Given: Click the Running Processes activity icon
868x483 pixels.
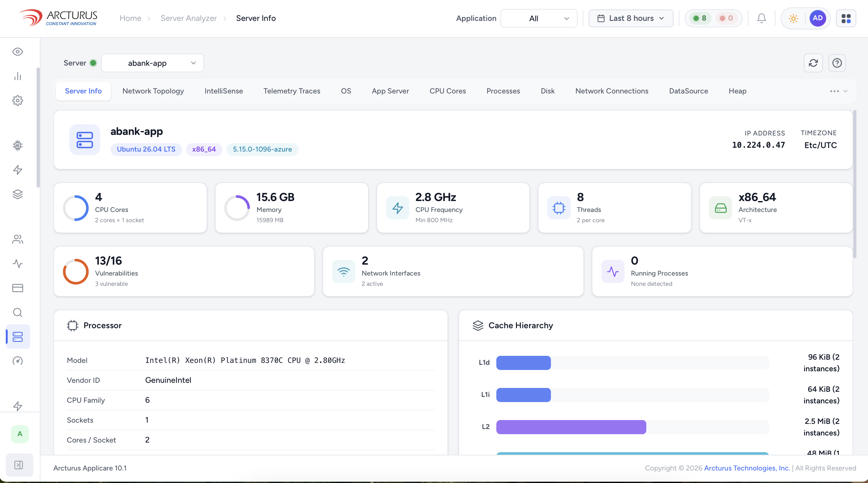Looking at the screenshot, I should point(613,271).
